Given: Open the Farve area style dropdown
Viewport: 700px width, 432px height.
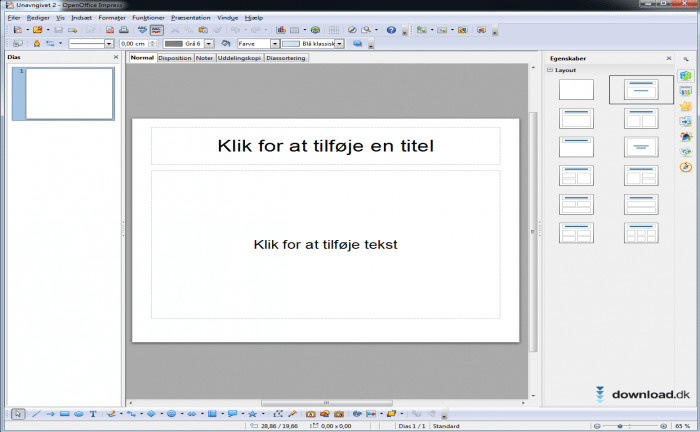Looking at the screenshot, I should (x=275, y=44).
